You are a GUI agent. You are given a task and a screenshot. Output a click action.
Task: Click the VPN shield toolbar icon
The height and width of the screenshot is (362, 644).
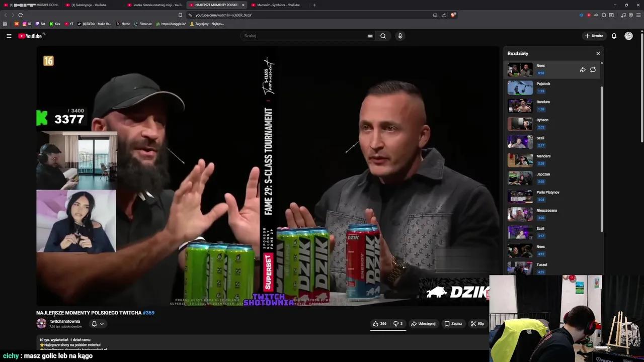[631, 15]
